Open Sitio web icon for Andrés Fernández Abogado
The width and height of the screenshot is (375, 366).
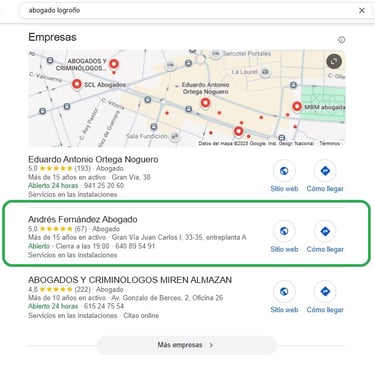click(x=284, y=231)
